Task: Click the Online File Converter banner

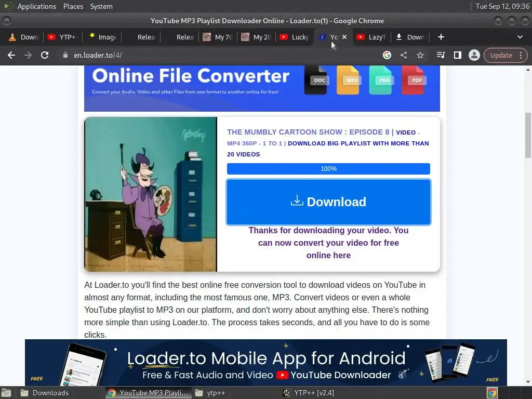Action: (x=262, y=88)
